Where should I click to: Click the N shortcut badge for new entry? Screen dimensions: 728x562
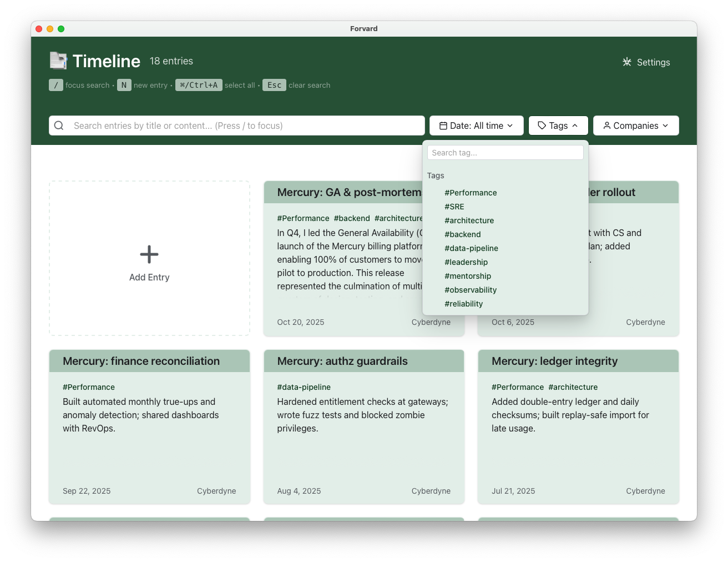(124, 85)
